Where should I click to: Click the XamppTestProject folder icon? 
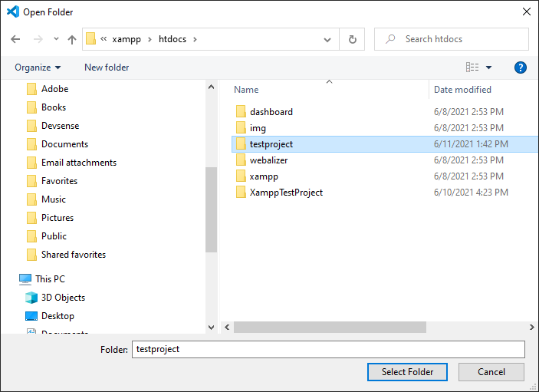(x=241, y=193)
